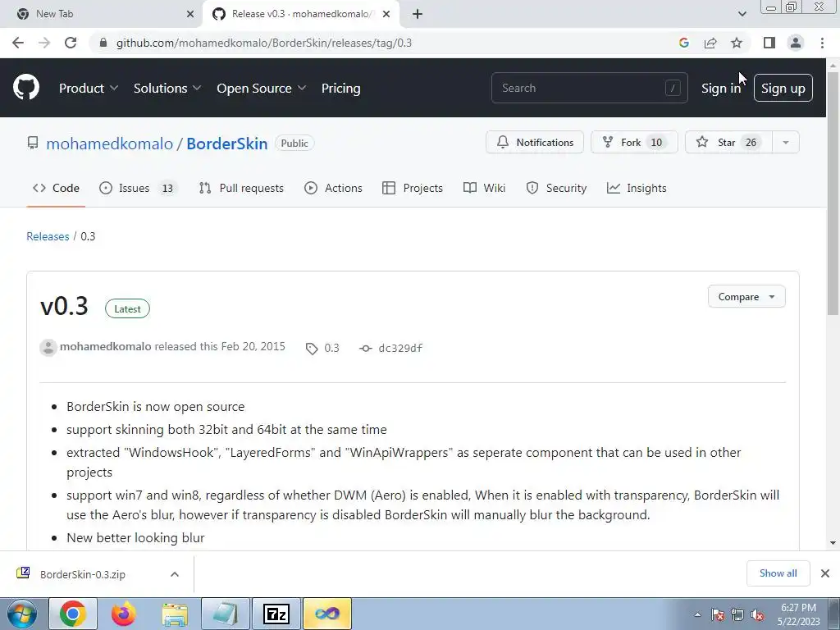Expand the Open Source menu
The image size is (840, 630).
tap(262, 89)
